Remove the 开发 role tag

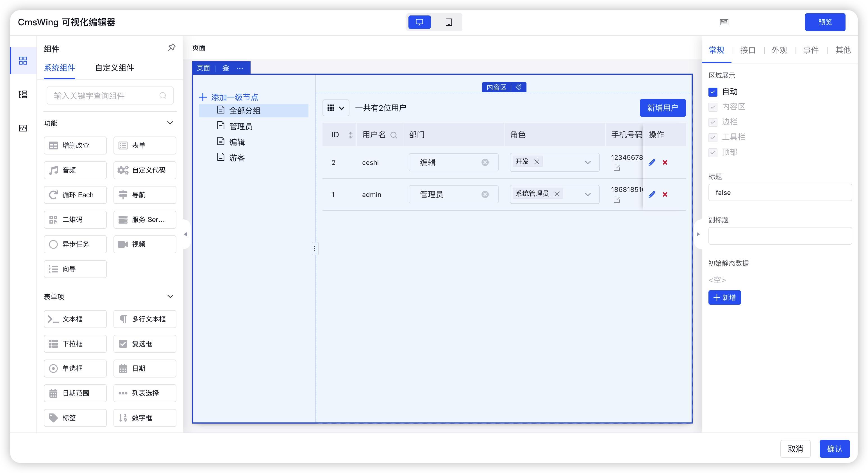537,162
